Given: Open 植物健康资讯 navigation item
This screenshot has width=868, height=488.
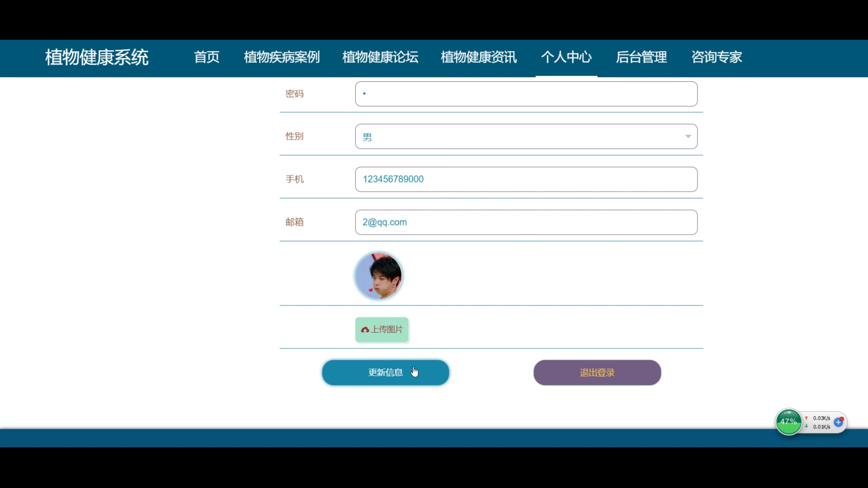Looking at the screenshot, I should [478, 57].
